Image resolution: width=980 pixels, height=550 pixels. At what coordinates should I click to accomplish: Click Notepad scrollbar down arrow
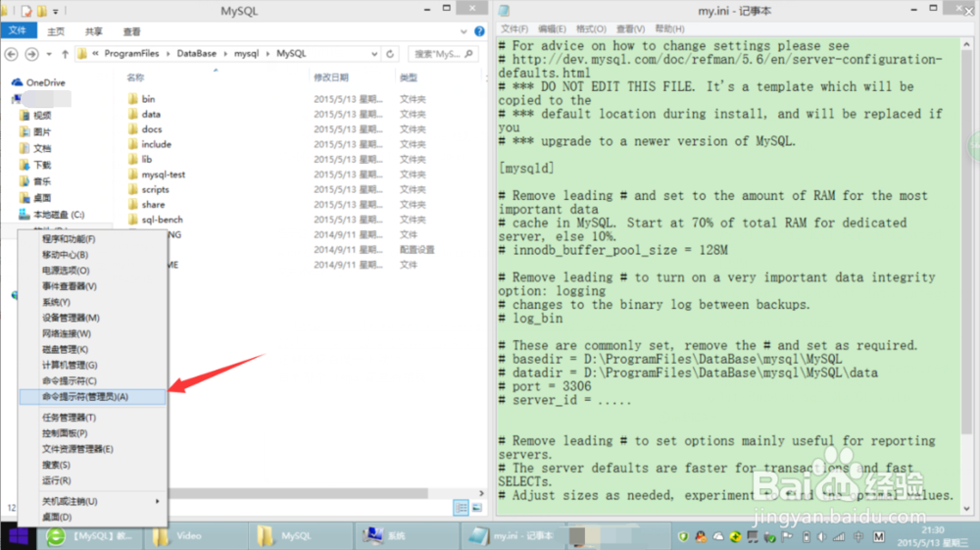[x=967, y=509]
